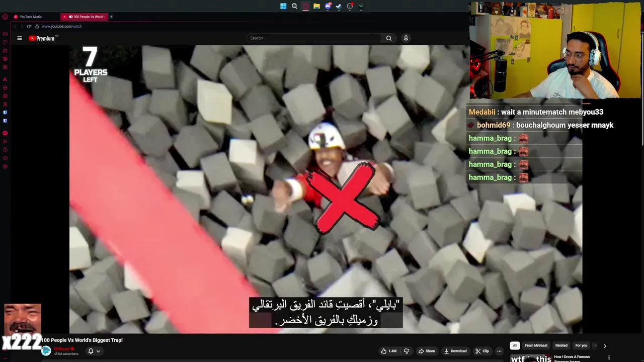Open Discord from the taskbar
The width and height of the screenshot is (644, 362).
point(328,6)
